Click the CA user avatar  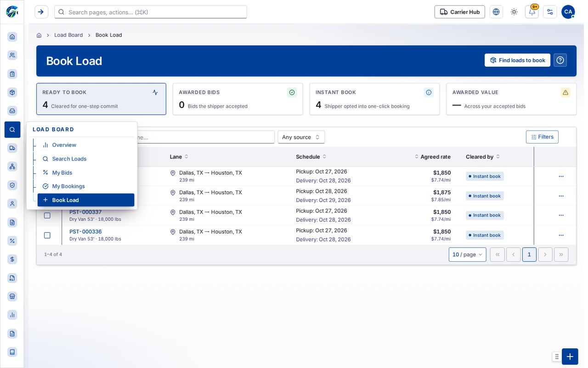(x=568, y=12)
